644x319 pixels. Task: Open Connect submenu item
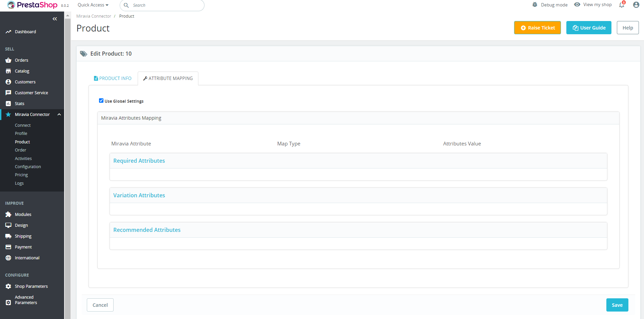(x=23, y=125)
